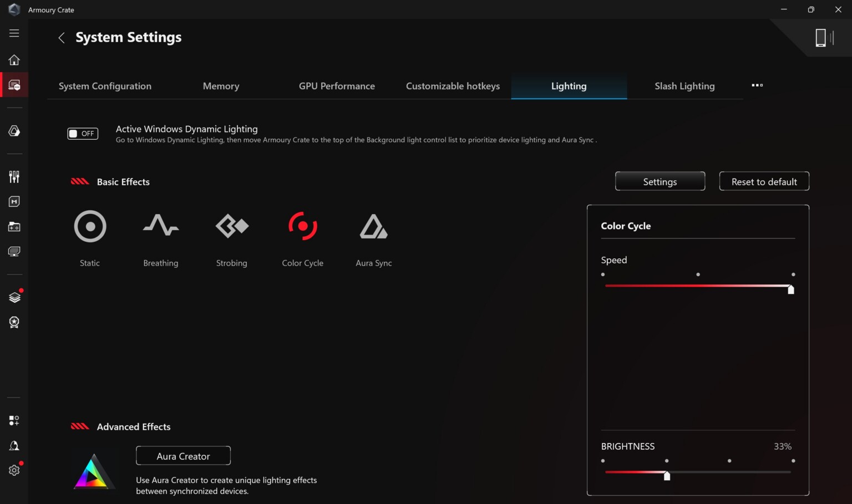852x504 pixels.
Task: Launch Aura Creator button
Action: (184, 456)
